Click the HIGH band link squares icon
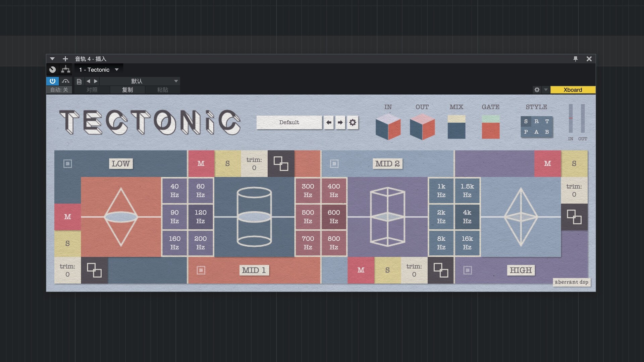The width and height of the screenshot is (644, 362). coord(574,217)
